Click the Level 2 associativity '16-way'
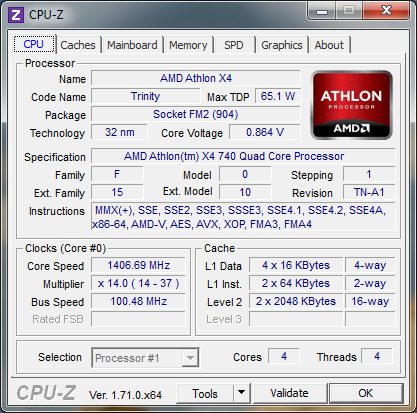Image resolution: width=417 pixels, height=413 pixels. [x=370, y=301]
